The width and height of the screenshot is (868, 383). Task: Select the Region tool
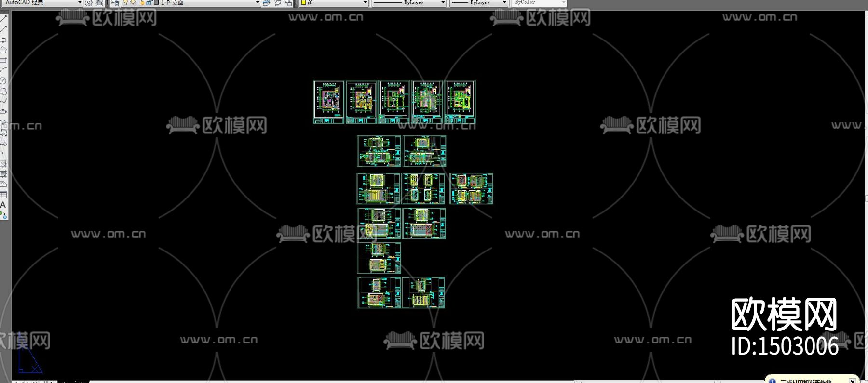[3, 184]
